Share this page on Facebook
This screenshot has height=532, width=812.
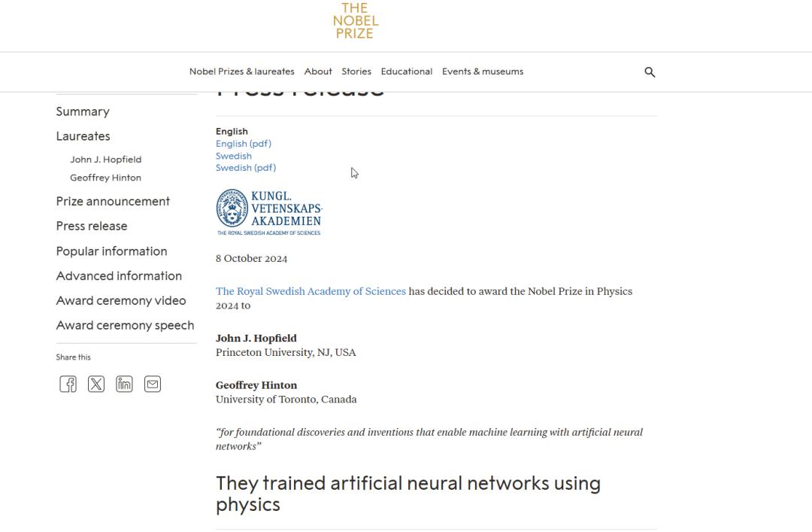[x=68, y=385]
